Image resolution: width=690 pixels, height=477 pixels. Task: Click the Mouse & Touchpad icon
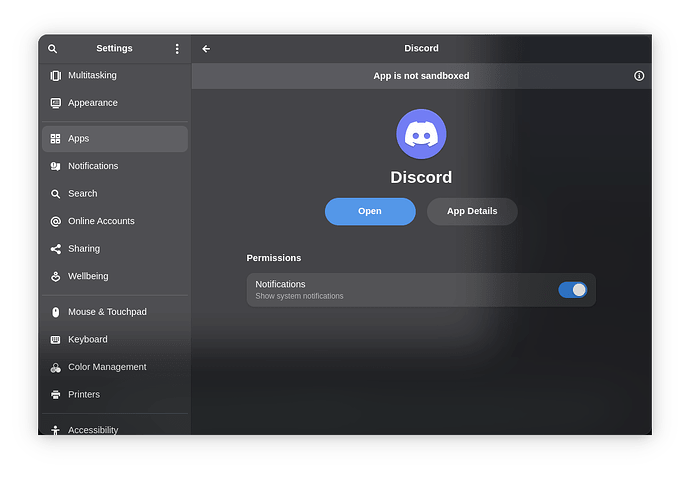point(55,312)
